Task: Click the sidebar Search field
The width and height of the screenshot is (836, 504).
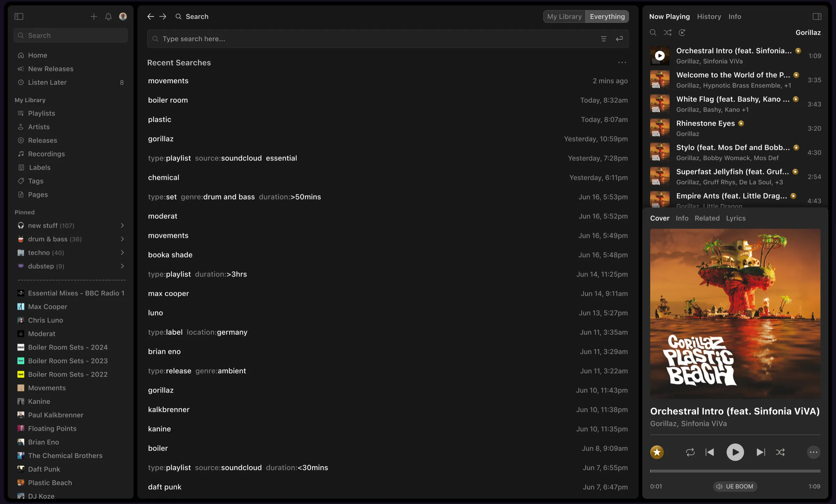Action: [71, 35]
